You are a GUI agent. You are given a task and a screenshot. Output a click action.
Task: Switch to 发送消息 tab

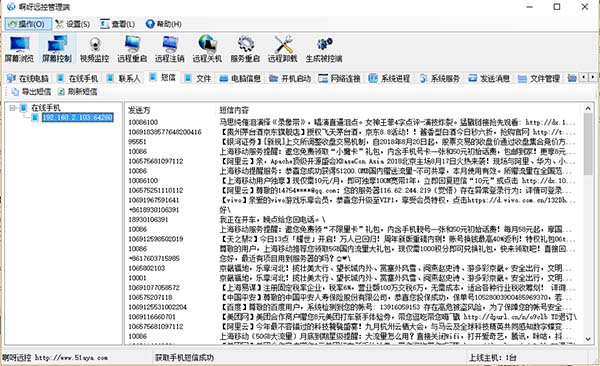(489, 78)
